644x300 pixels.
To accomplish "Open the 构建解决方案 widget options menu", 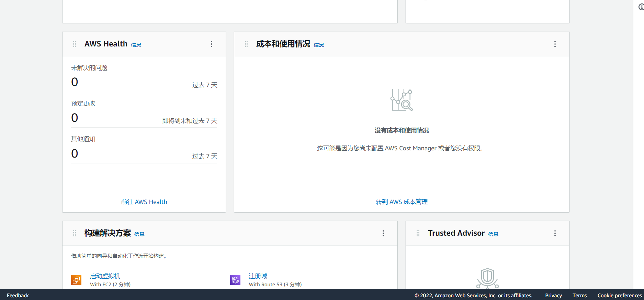I will (383, 233).
